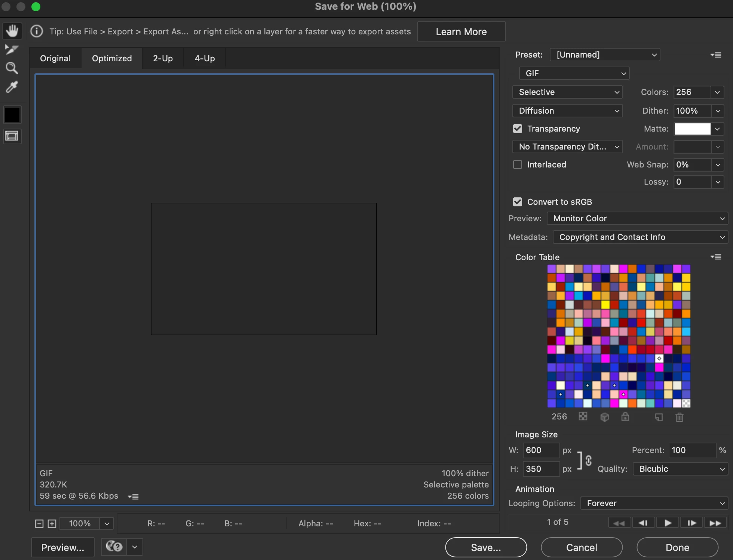733x560 pixels.
Task: Switch to the 2-Up tab
Action: [163, 58]
